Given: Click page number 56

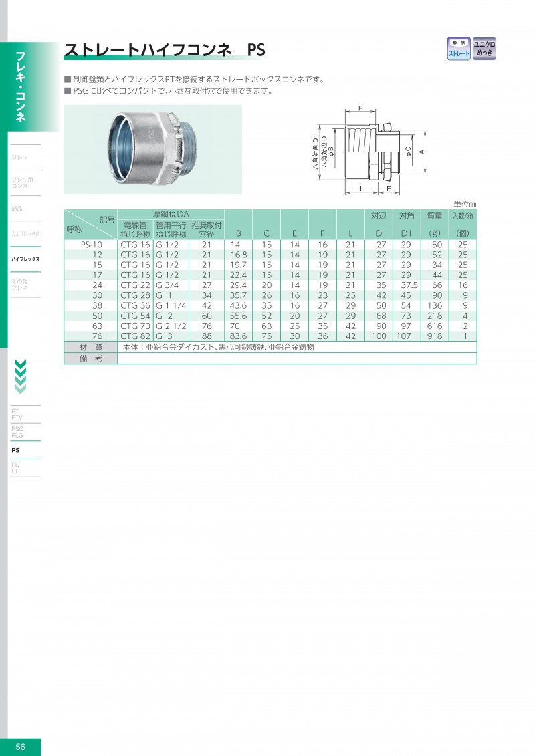Looking at the screenshot, I should (x=20, y=747).
